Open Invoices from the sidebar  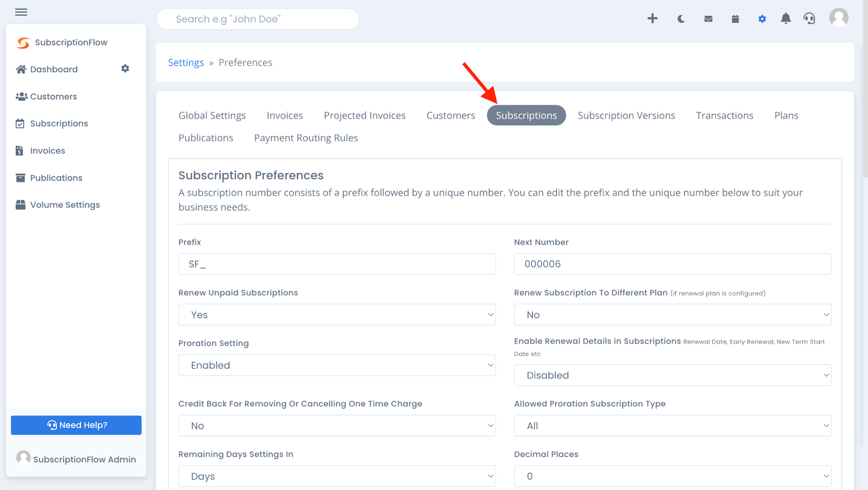tap(48, 150)
